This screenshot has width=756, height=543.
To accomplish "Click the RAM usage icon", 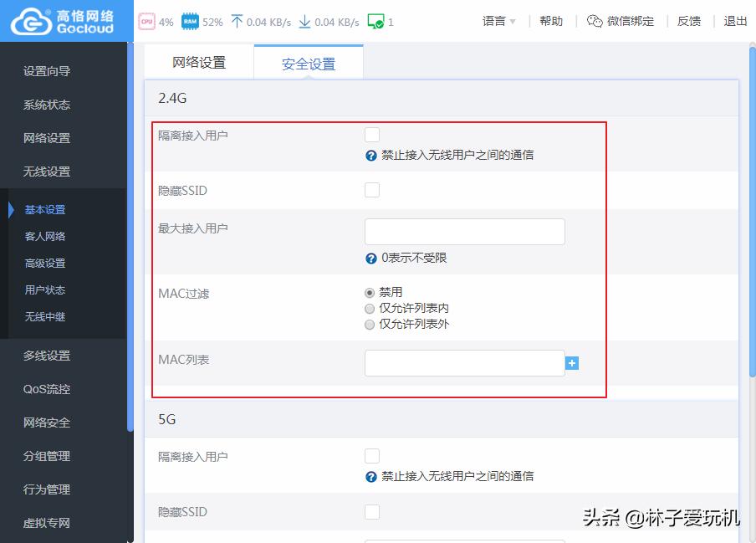I will pyautogui.click(x=190, y=22).
